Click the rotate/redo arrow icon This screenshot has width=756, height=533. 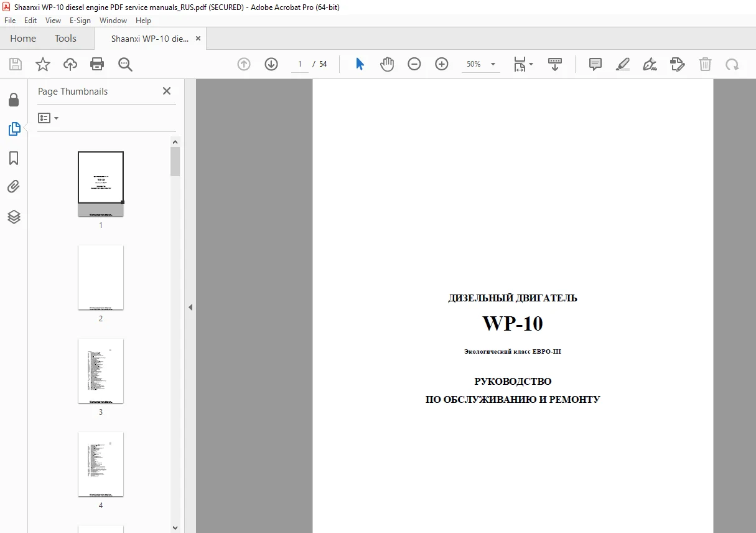point(732,64)
